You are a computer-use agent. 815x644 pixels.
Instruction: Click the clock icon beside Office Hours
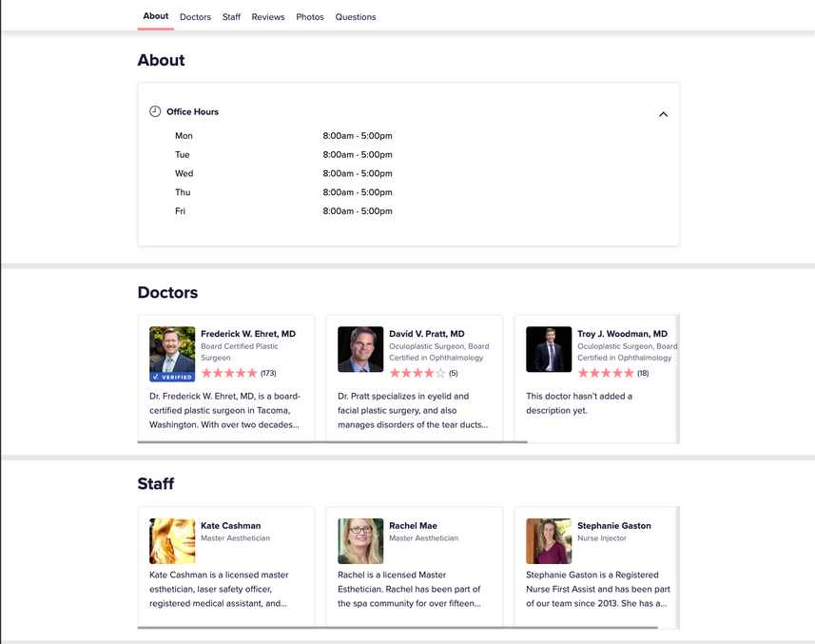click(x=155, y=111)
